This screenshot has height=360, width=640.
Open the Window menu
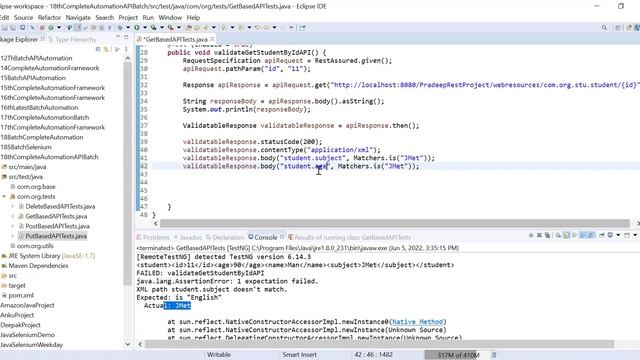pos(170,18)
